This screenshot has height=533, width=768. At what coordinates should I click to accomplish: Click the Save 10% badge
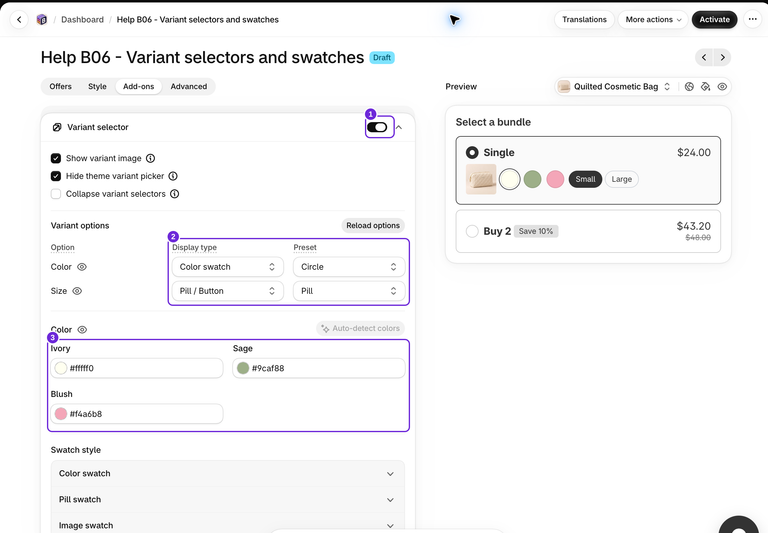pyautogui.click(x=536, y=231)
